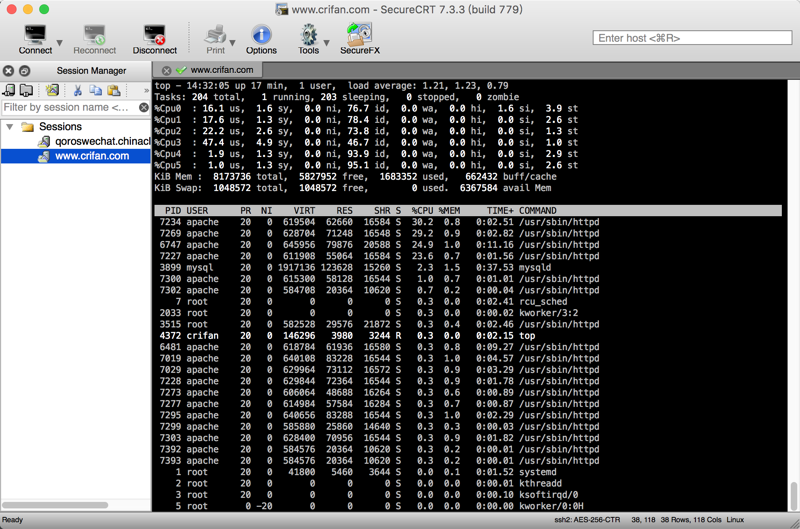Click the Reconnect toolbar icon
Viewport: 800px width, 529px height.
pyautogui.click(x=94, y=35)
